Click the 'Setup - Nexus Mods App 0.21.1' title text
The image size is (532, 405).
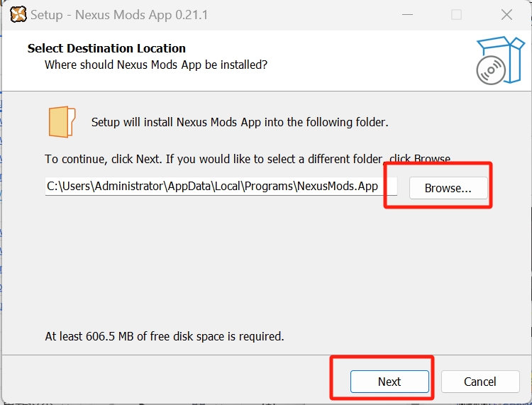tap(119, 15)
